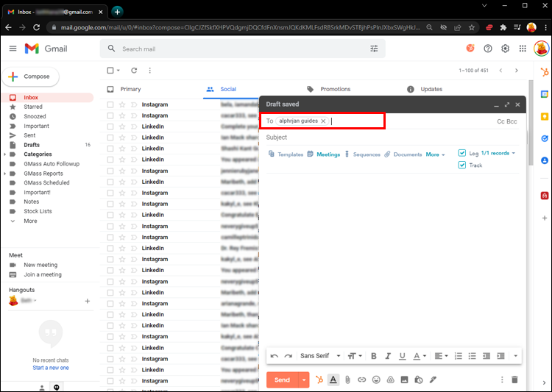Screen dimensions: 552x392
Task: Open the text color dropdown
Action: tap(420, 356)
